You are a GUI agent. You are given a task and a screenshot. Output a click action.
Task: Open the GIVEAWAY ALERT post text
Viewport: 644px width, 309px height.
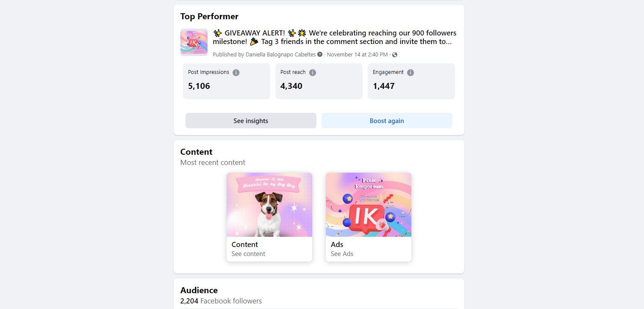point(334,37)
